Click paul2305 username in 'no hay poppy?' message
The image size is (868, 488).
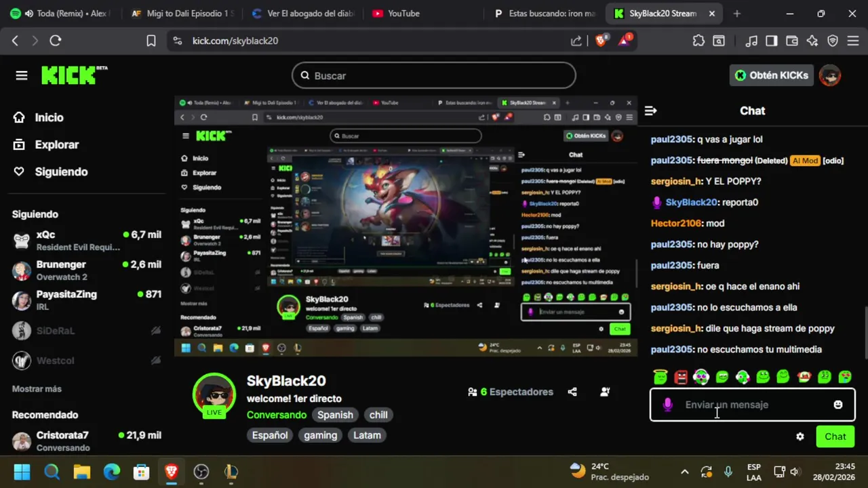(672, 244)
